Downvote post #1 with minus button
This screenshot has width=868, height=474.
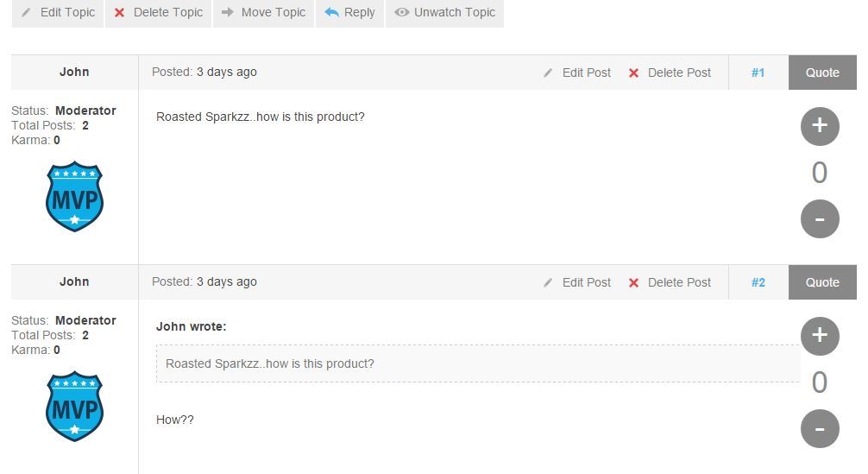pos(820,219)
